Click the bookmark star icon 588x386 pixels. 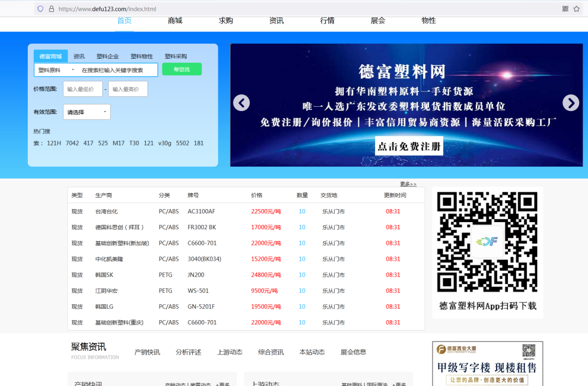coord(577,8)
